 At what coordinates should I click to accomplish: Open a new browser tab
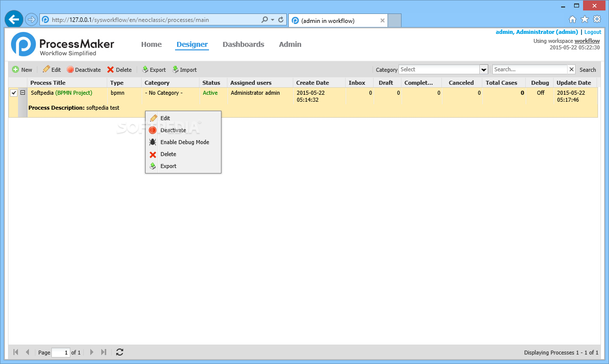[395, 20]
